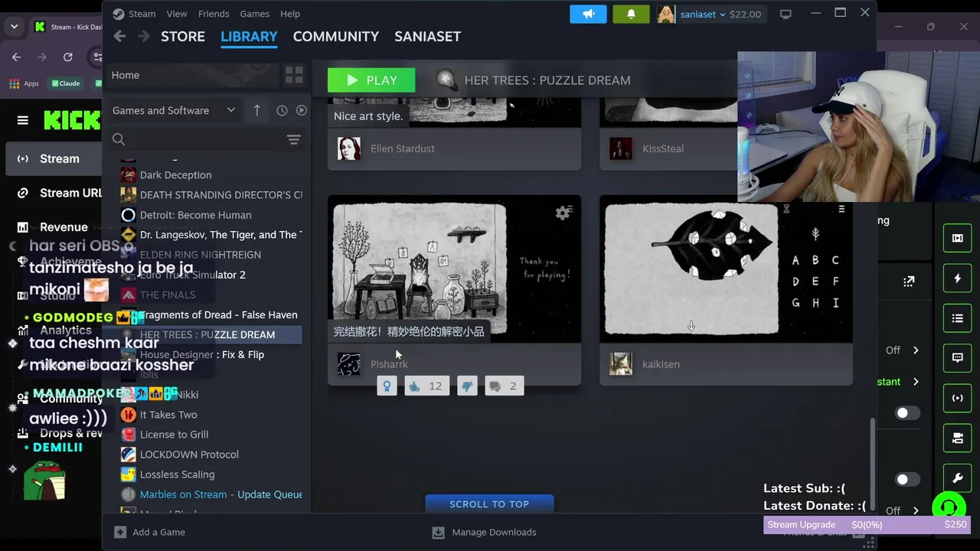
Task: Expand first Off setting chevron in Kick
Action: pos(916,350)
